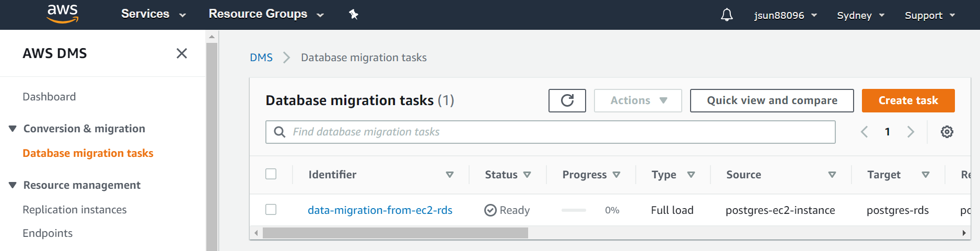Open the Services menu
Screen dimensions: 980x251
pyautogui.click(x=153, y=14)
